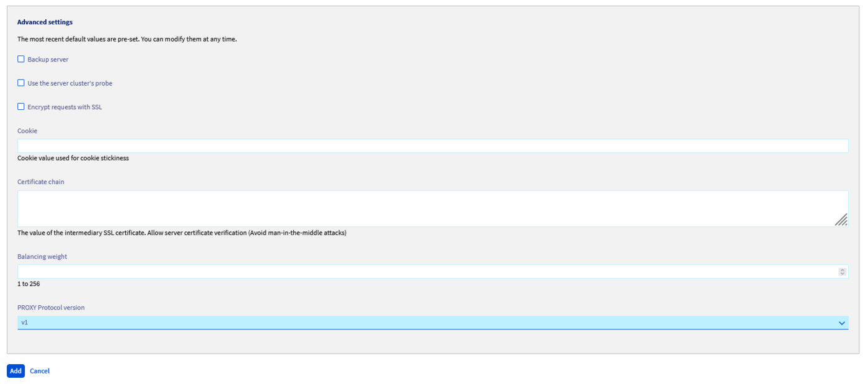
Task: Click the 'Certificate chain' field label
Action: click(40, 182)
